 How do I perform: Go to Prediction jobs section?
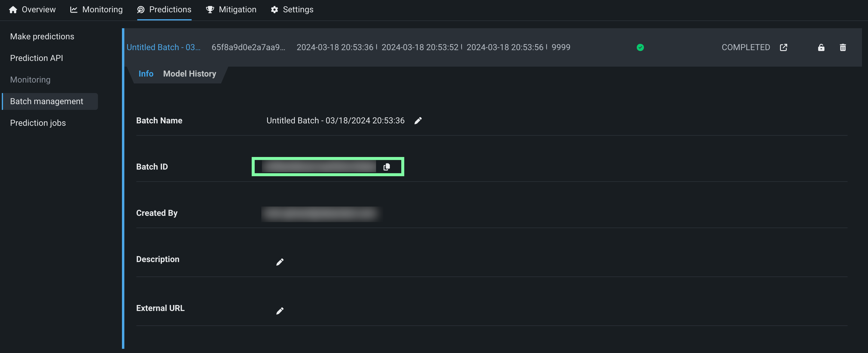click(38, 123)
